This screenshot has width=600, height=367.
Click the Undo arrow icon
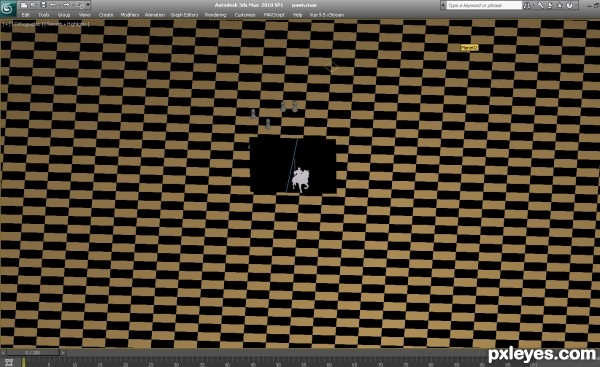coord(53,5)
